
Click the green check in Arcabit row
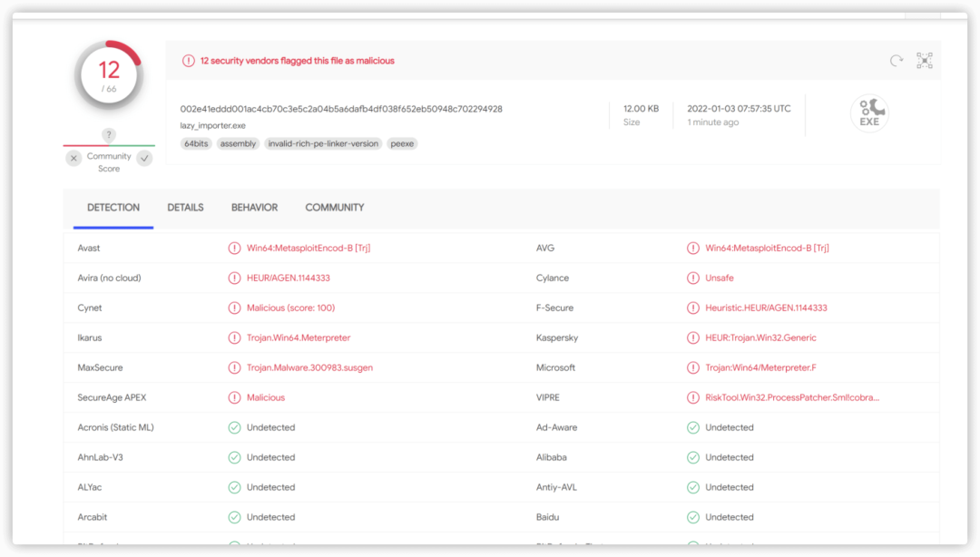(234, 518)
